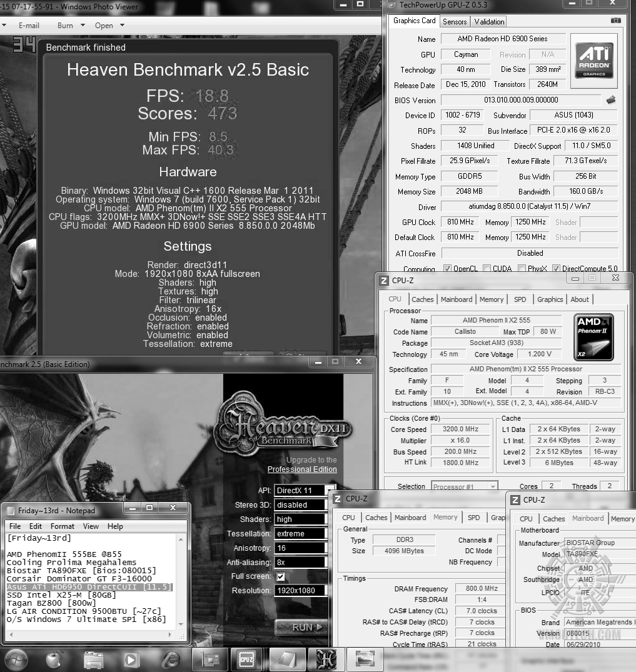636x672 pixels.
Task: Open the Anisotropy dropdown showing 16
Action: (x=301, y=548)
